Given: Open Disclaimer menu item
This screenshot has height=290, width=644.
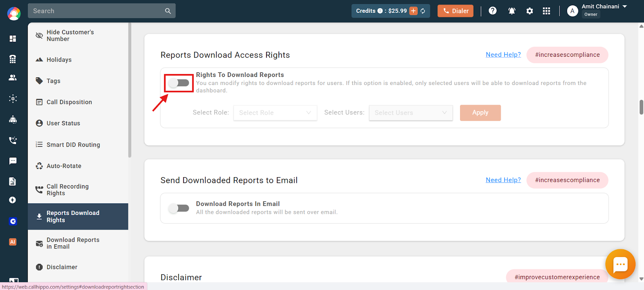Looking at the screenshot, I should click(78, 267).
